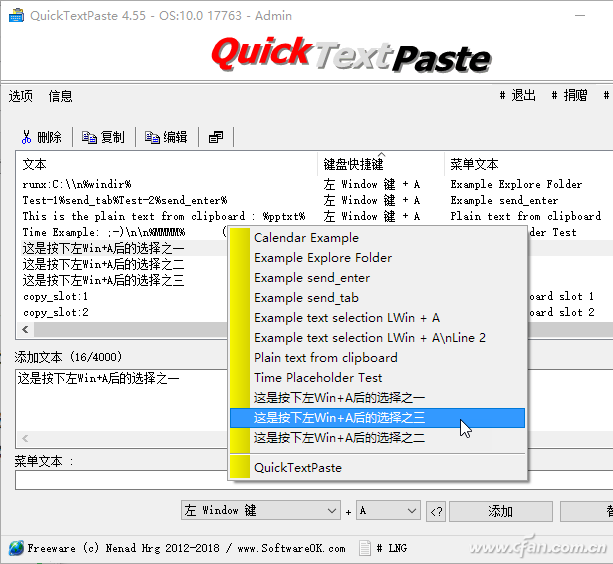Click the www.SoftwareOK.com freeware link

coord(292,548)
